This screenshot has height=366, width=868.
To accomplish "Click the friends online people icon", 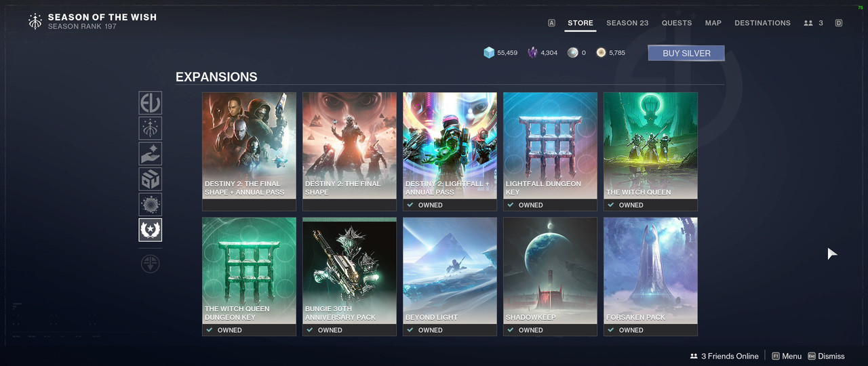I will (x=694, y=356).
